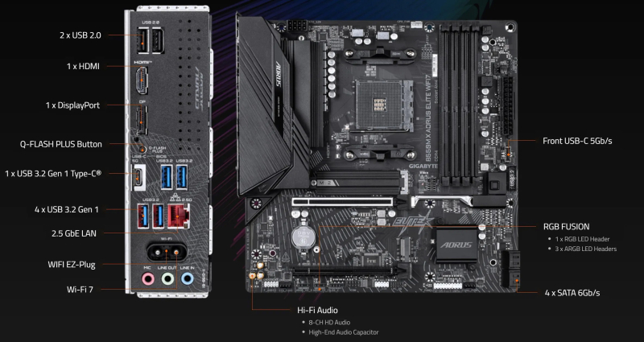
Task: Click the '1 x HDMI' label
Action: point(84,66)
